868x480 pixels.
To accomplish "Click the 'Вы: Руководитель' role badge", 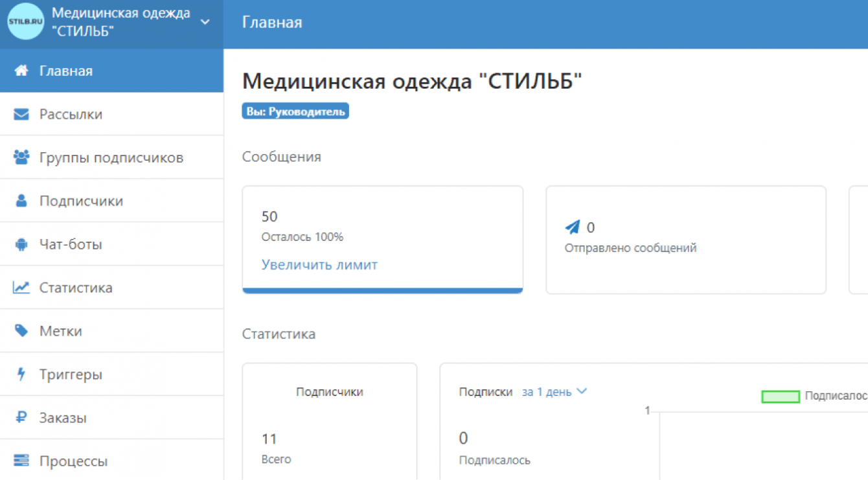I will point(295,111).
